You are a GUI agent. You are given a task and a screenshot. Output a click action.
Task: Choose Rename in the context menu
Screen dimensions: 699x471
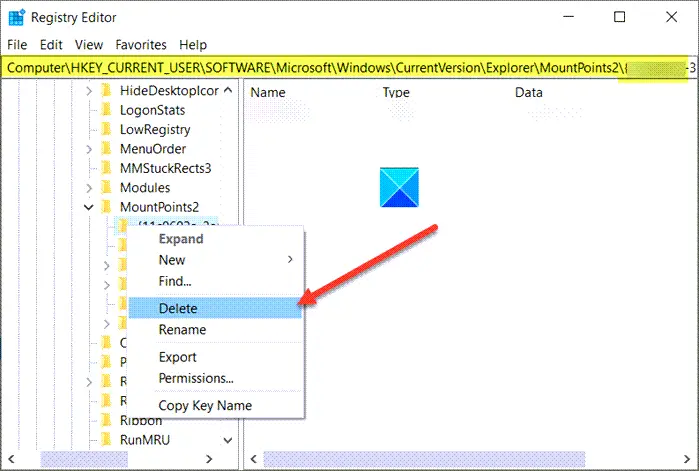tap(216, 330)
